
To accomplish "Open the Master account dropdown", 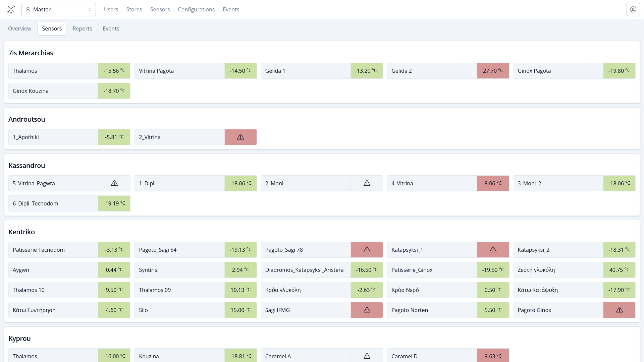I will click(58, 9).
